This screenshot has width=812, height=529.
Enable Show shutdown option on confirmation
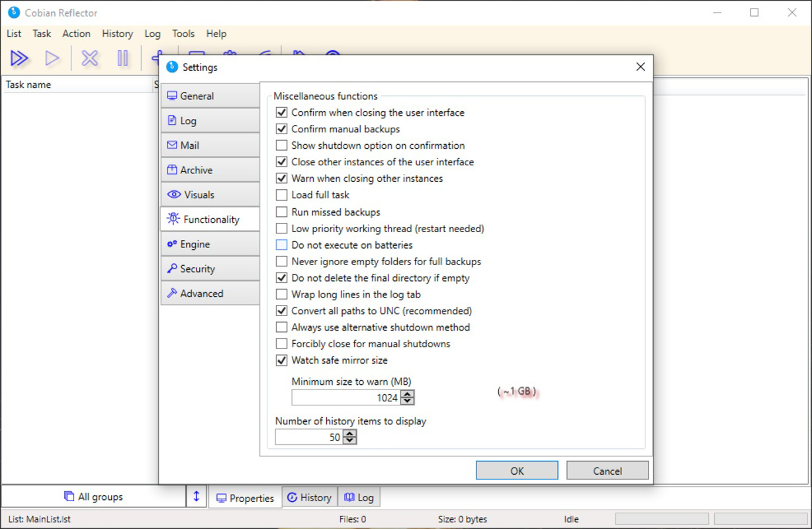282,145
